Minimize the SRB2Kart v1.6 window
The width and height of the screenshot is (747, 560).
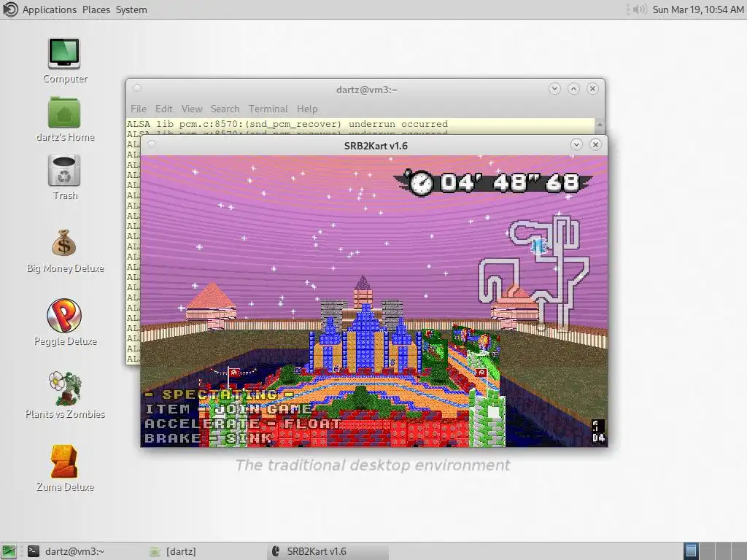(x=576, y=145)
